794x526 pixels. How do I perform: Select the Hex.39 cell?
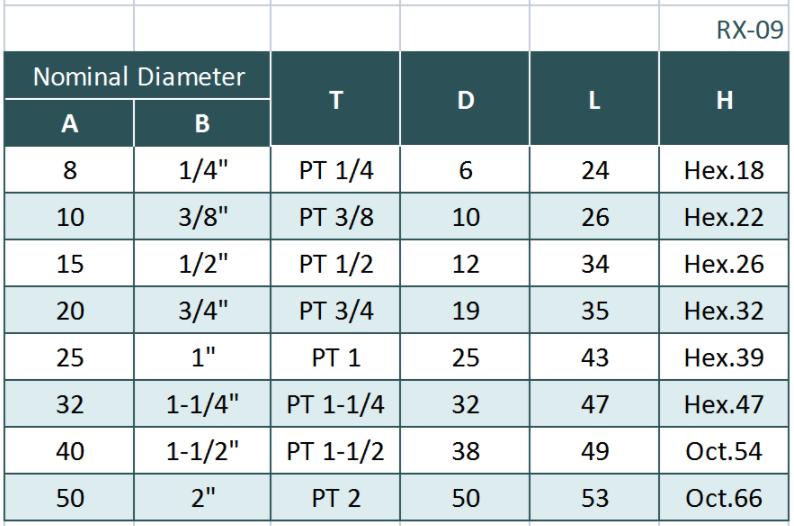[724, 358]
